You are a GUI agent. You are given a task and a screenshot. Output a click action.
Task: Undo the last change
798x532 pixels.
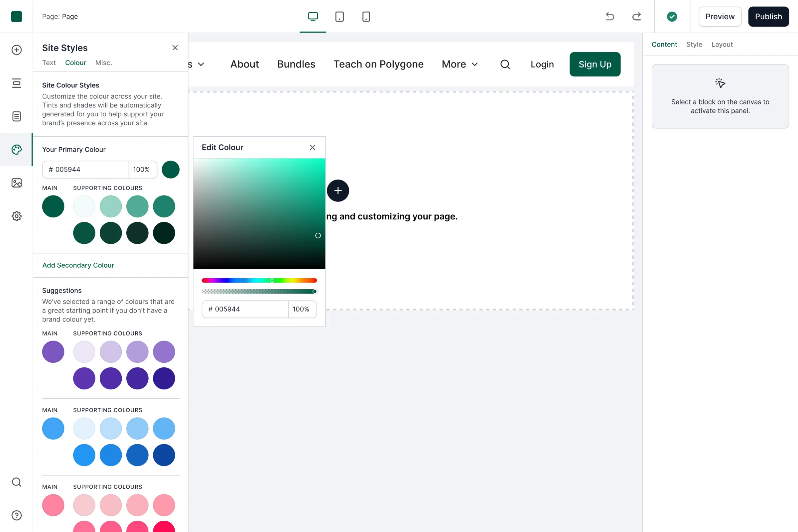pyautogui.click(x=610, y=16)
